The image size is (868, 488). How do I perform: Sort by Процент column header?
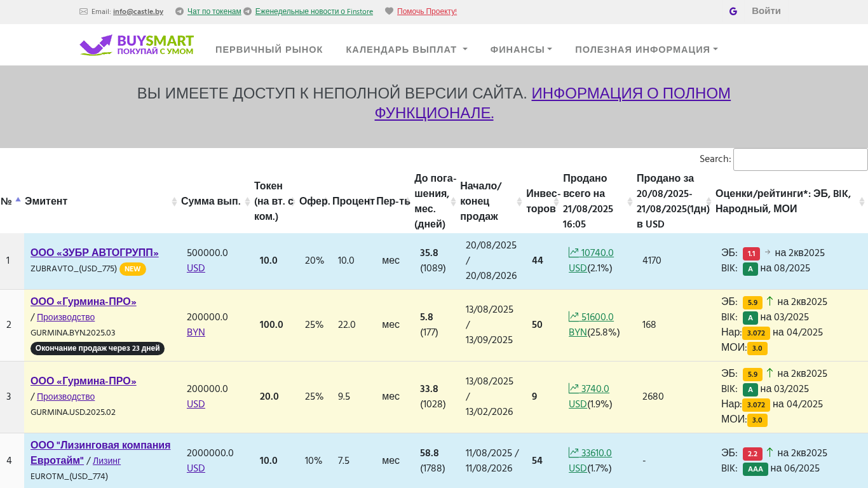[353, 201]
